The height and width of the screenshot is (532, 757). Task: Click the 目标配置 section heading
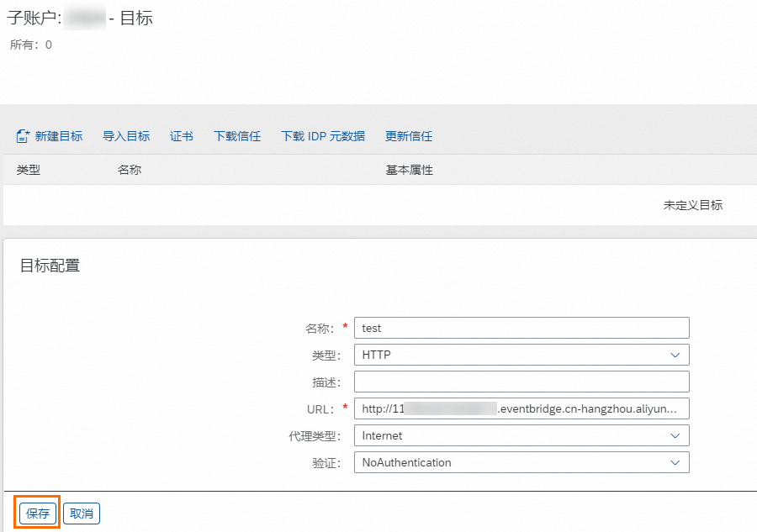(50, 266)
